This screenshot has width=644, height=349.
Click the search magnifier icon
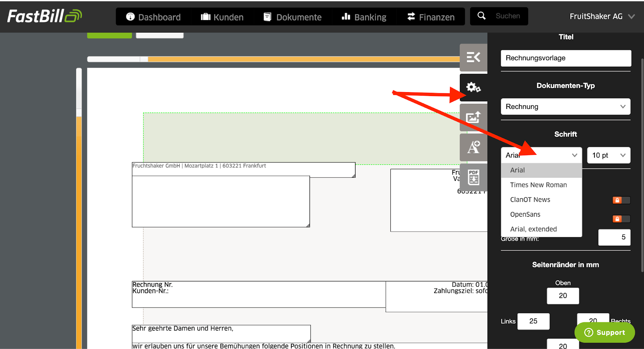click(481, 16)
